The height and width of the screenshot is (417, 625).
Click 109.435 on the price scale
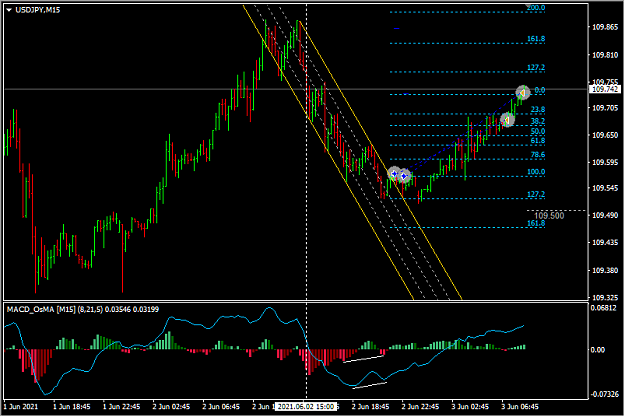(x=605, y=242)
